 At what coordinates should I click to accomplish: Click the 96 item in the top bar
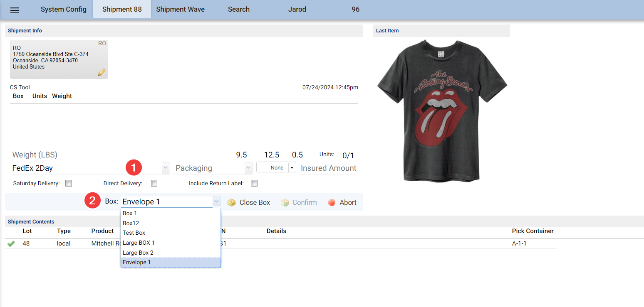355,9
